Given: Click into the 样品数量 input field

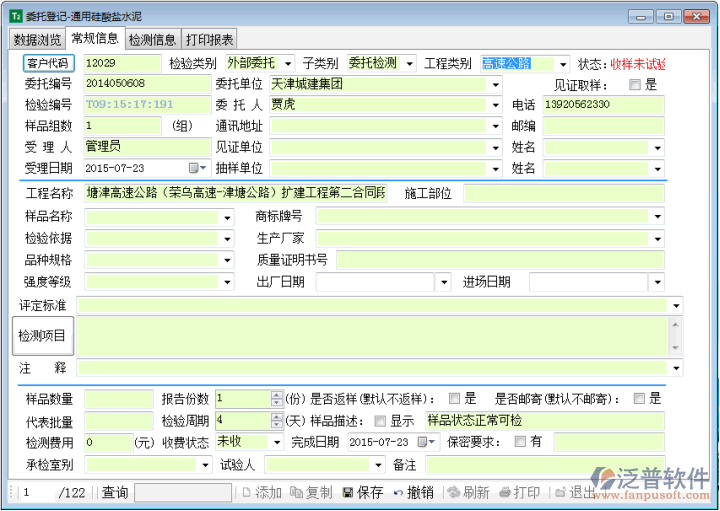Looking at the screenshot, I should (x=118, y=398).
